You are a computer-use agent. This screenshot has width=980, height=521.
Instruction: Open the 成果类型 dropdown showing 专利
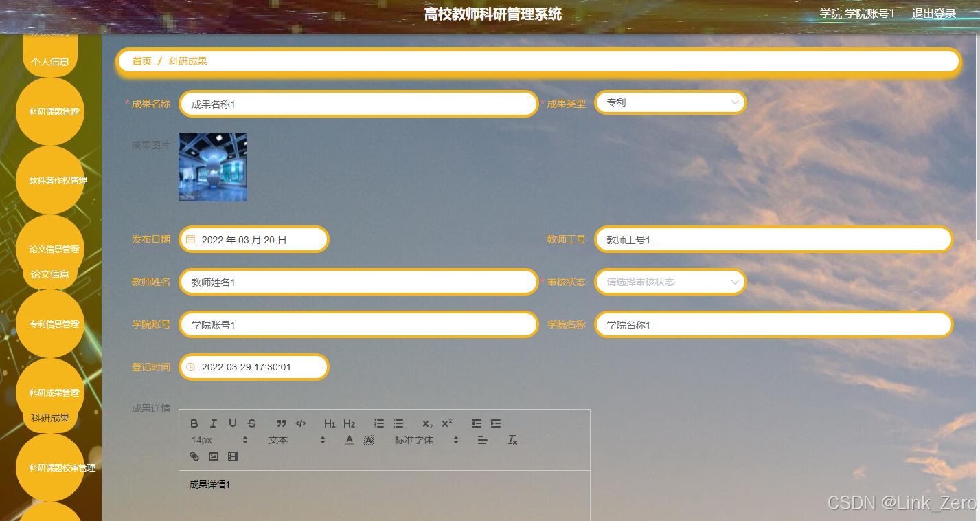pos(670,102)
